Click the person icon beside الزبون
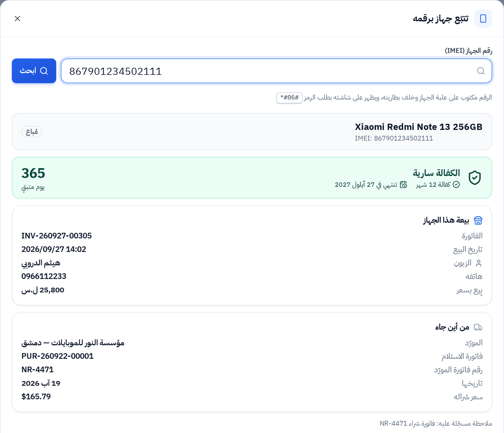 479,263
